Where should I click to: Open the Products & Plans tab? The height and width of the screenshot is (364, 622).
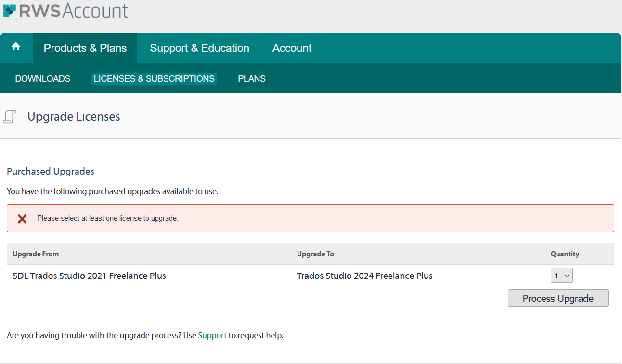tap(85, 48)
